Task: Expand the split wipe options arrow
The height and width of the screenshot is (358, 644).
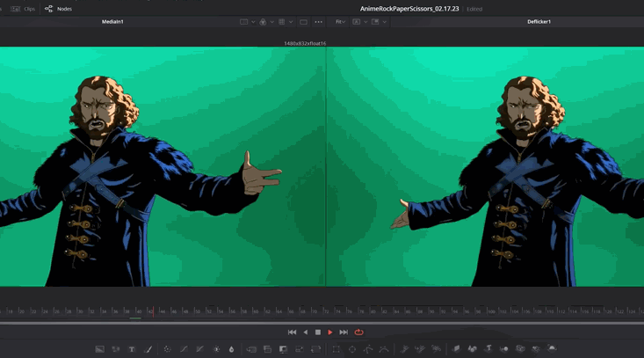Action: click(x=253, y=22)
